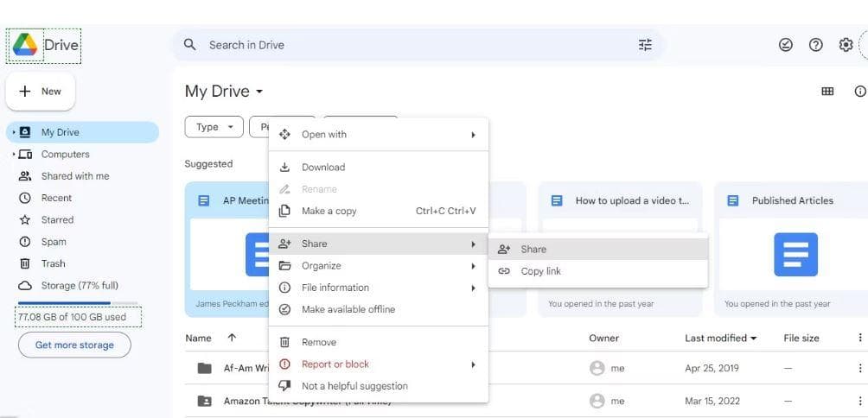Open more options for Apr 25, 2019 row
Image resolution: width=868 pixels, height=418 pixels.
pyautogui.click(x=859, y=368)
